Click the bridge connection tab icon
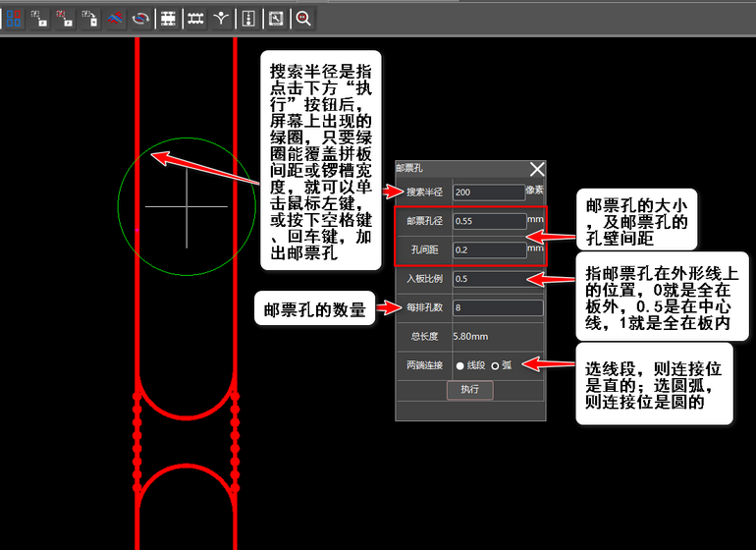 point(195,18)
